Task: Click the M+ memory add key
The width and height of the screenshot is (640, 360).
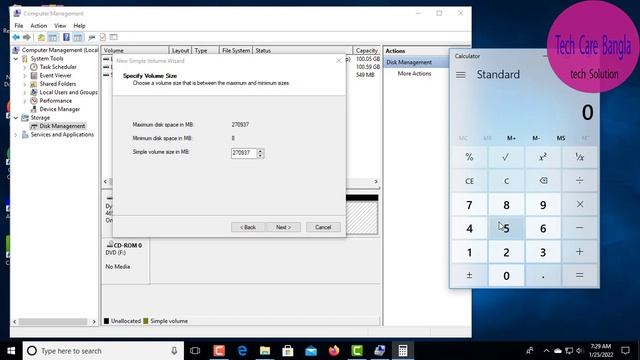Action: click(511, 138)
